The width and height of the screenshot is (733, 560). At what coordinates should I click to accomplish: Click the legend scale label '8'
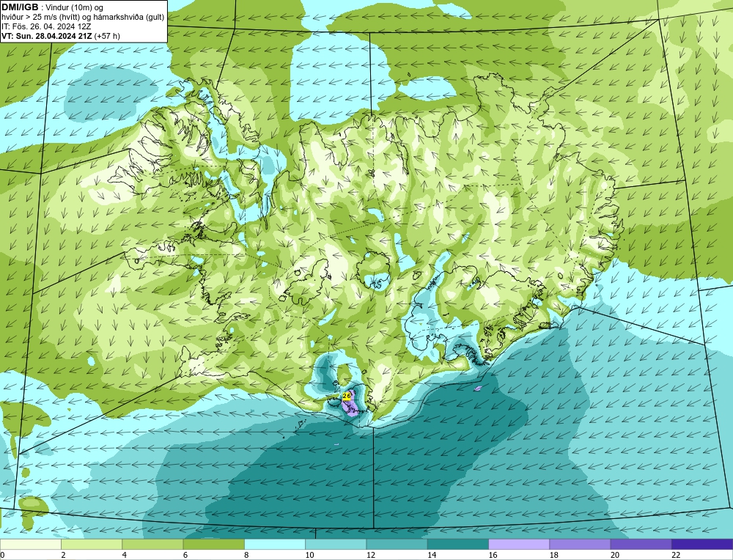246,555
